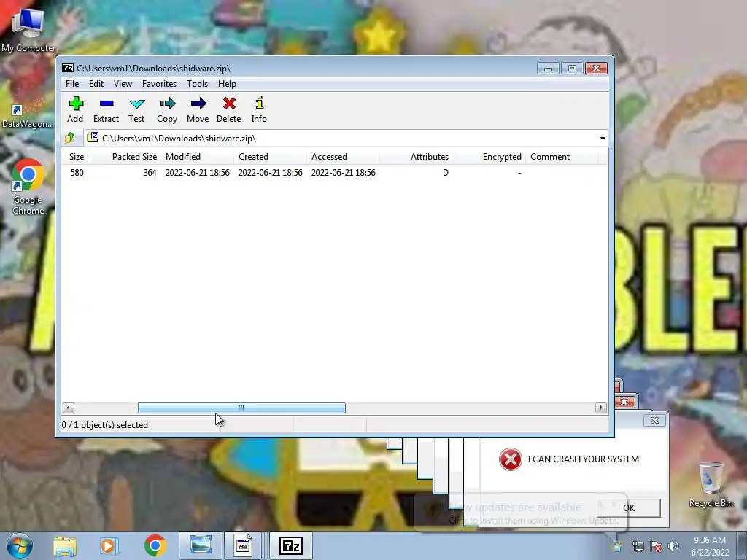
Task: Close the red-X window behind 7-Zip
Action: click(x=624, y=402)
